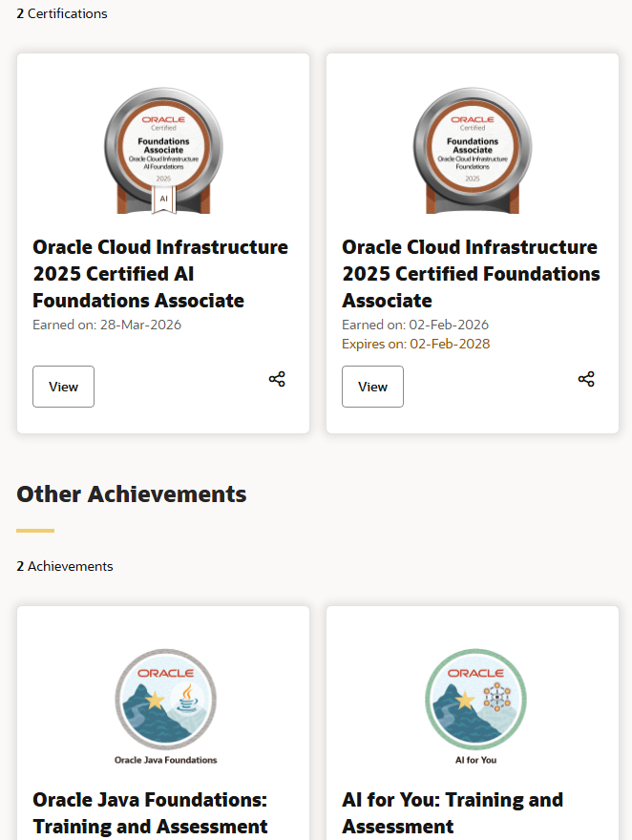Select the 'AI for You: Training and Assessment' title

[x=453, y=812]
